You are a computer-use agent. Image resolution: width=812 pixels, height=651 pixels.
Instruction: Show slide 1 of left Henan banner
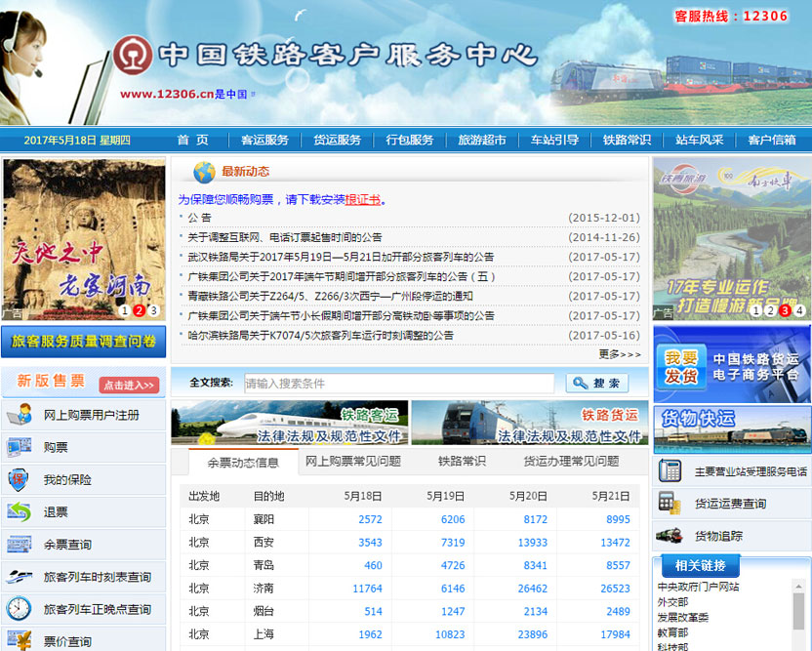pyautogui.click(x=124, y=310)
